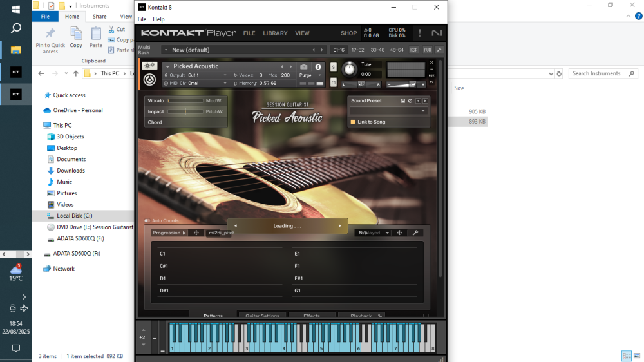Click the Tune knob
Screen dimensions: 644x362
[x=350, y=69]
